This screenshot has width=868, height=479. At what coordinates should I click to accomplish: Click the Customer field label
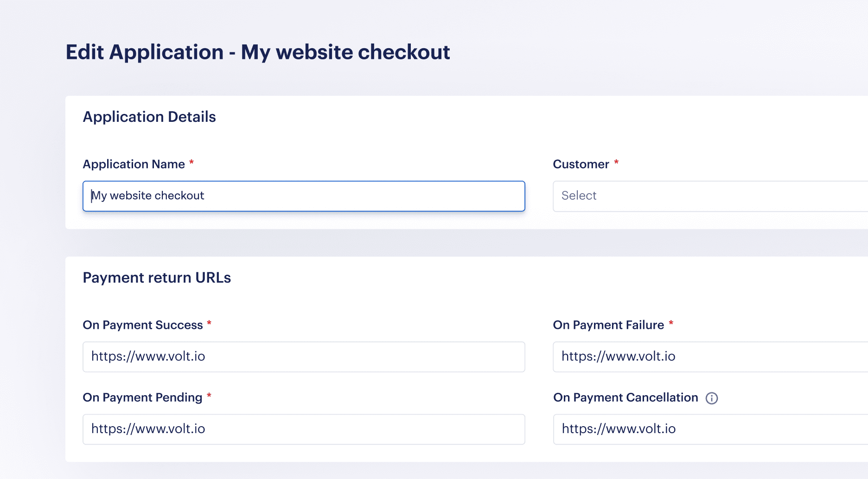coord(580,164)
